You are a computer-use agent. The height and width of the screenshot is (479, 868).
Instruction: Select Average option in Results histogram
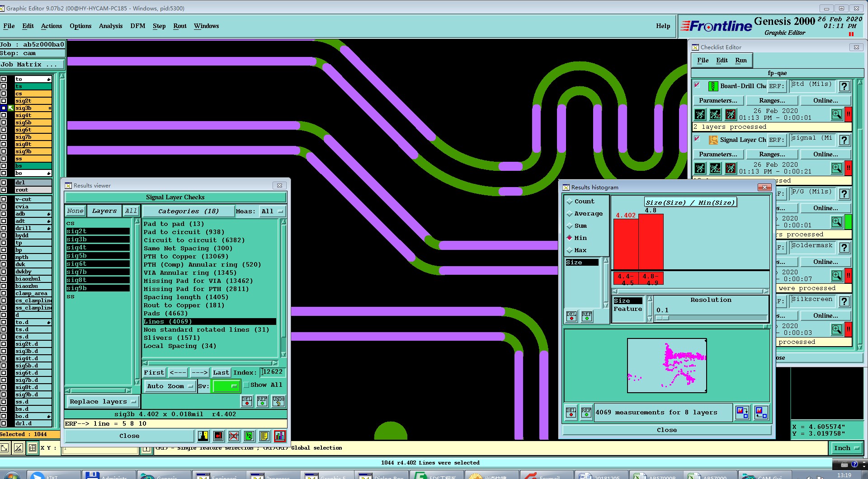[584, 214]
